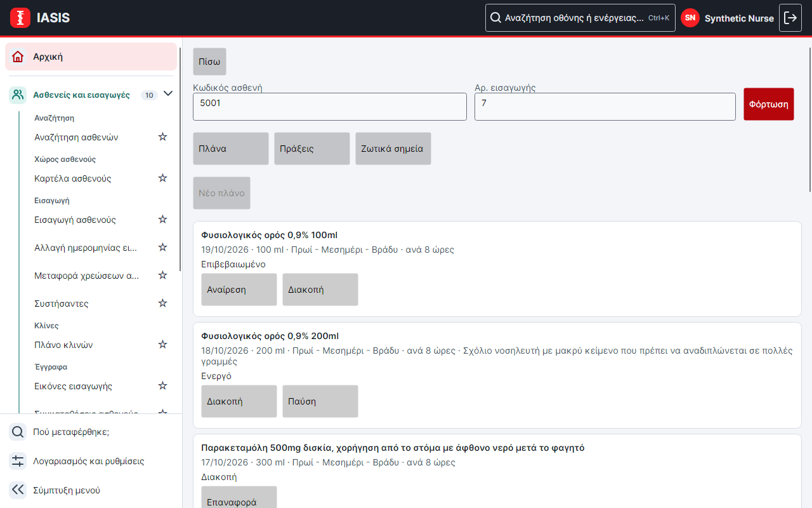Click the Πίσω button
812x508 pixels.
click(209, 62)
